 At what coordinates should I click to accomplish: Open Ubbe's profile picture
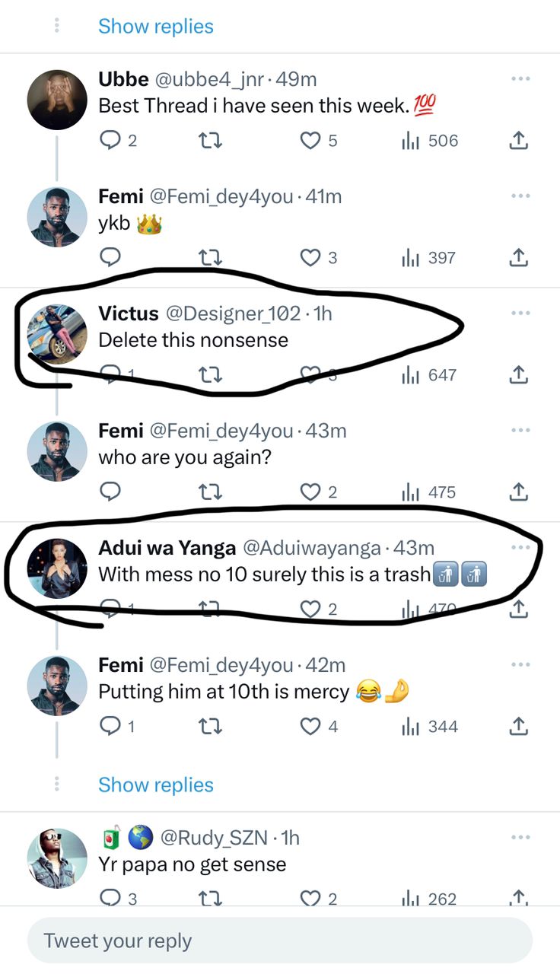pyautogui.click(x=57, y=100)
